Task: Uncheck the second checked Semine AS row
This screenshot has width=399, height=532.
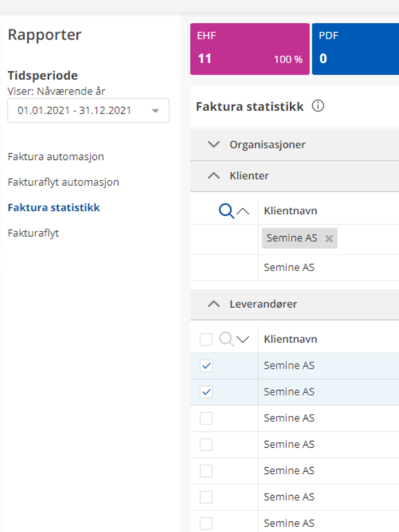Action: (x=206, y=392)
